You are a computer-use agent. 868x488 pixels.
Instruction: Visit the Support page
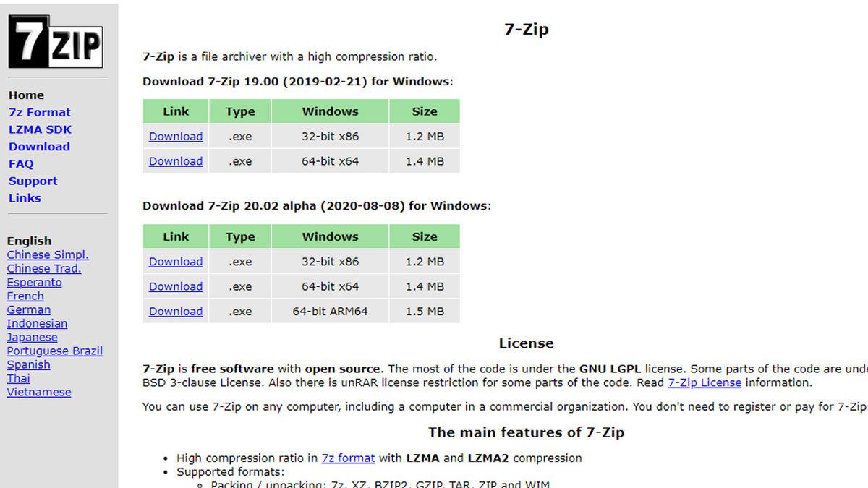33,181
